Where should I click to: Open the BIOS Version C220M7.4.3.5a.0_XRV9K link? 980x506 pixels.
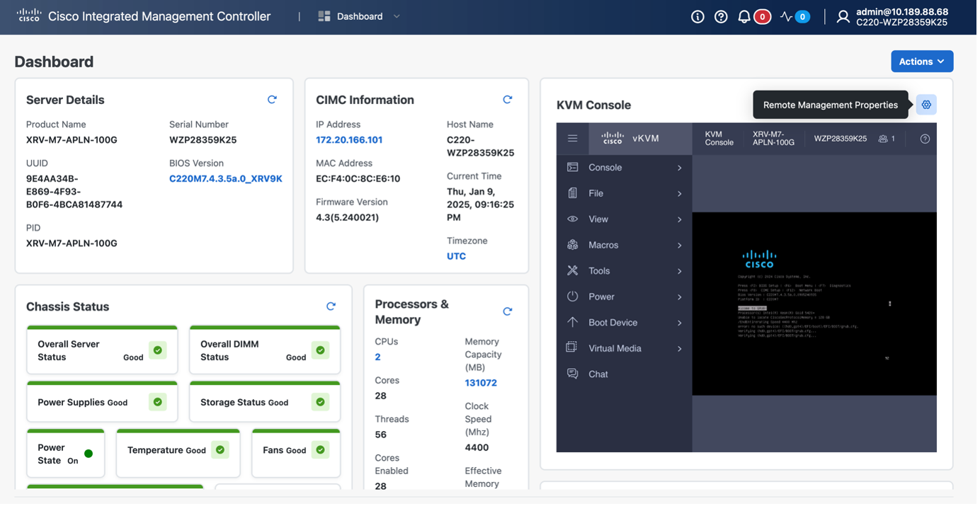click(x=225, y=179)
